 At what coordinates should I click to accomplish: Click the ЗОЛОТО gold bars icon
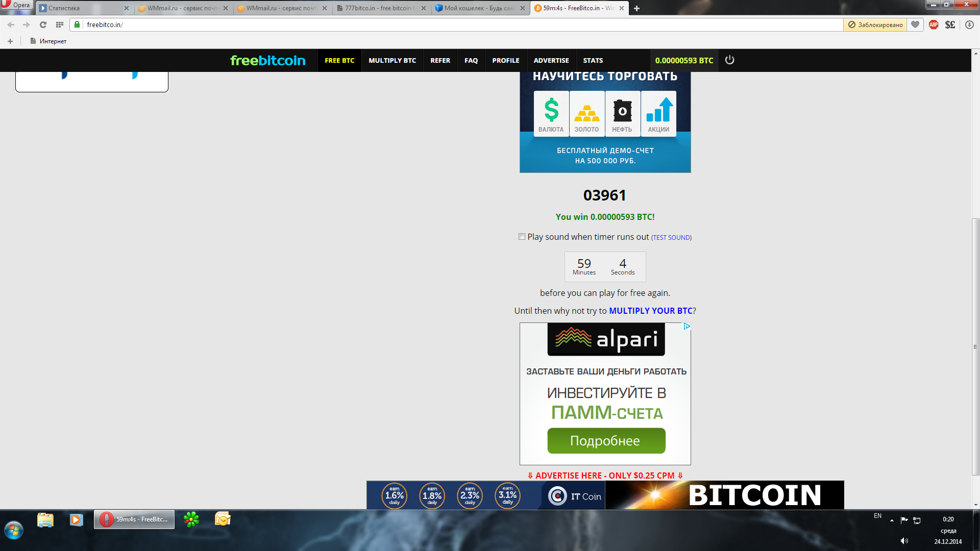[587, 114]
